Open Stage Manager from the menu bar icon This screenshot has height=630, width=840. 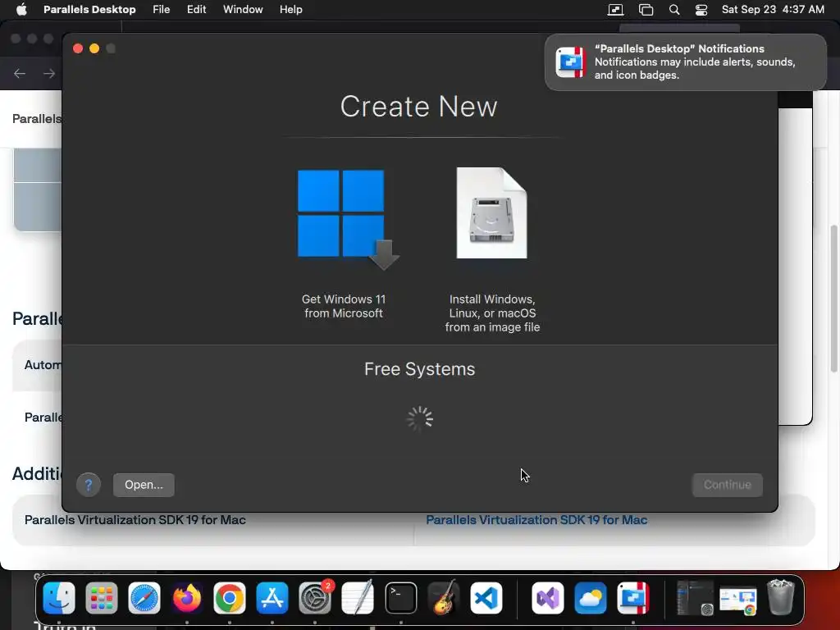point(646,10)
